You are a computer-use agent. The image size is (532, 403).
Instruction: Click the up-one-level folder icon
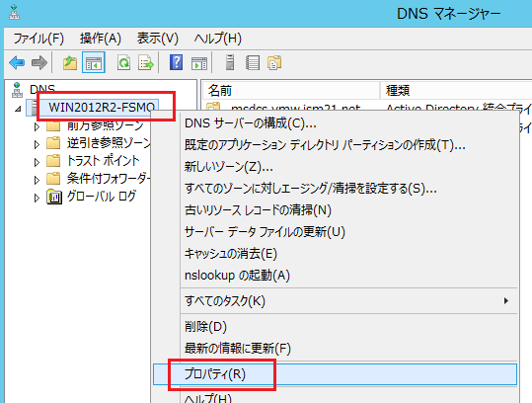click(x=70, y=63)
